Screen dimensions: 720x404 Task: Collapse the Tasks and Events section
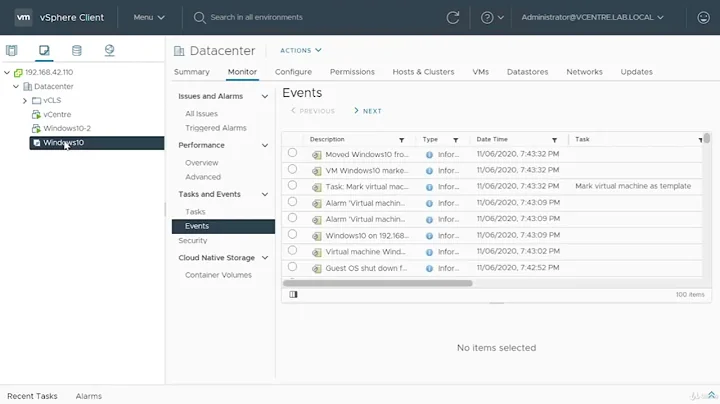tap(265, 195)
